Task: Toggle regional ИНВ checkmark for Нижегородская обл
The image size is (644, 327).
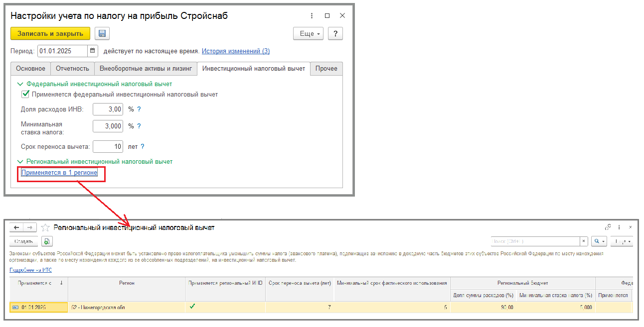Action: click(192, 307)
